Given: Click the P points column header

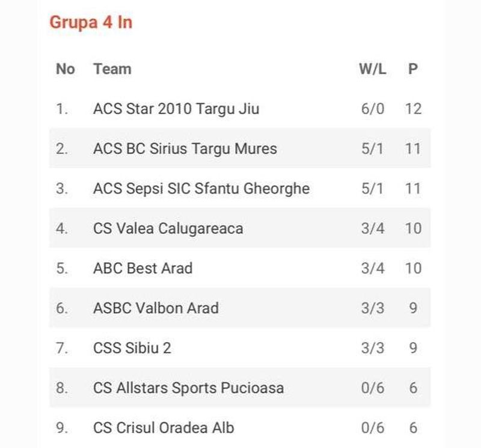Looking at the screenshot, I should click(412, 69).
